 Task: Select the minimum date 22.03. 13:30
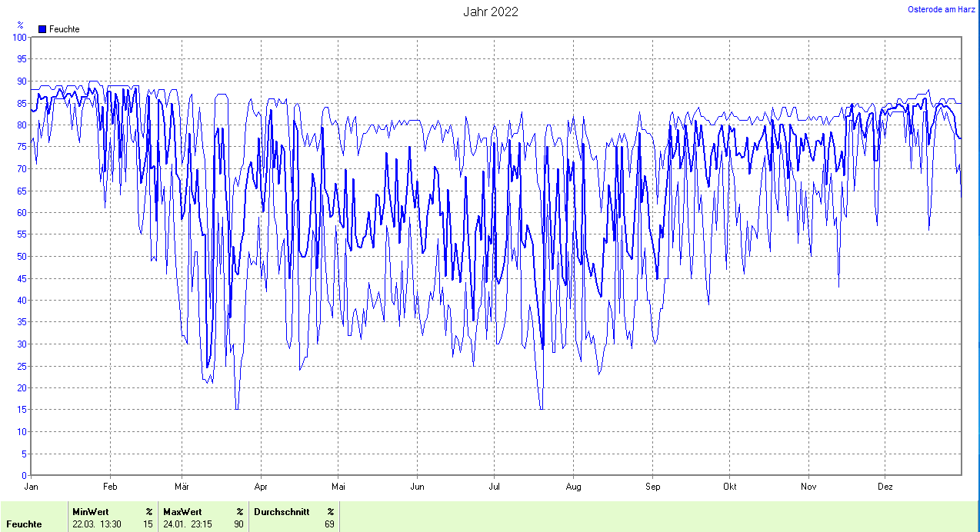96,524
